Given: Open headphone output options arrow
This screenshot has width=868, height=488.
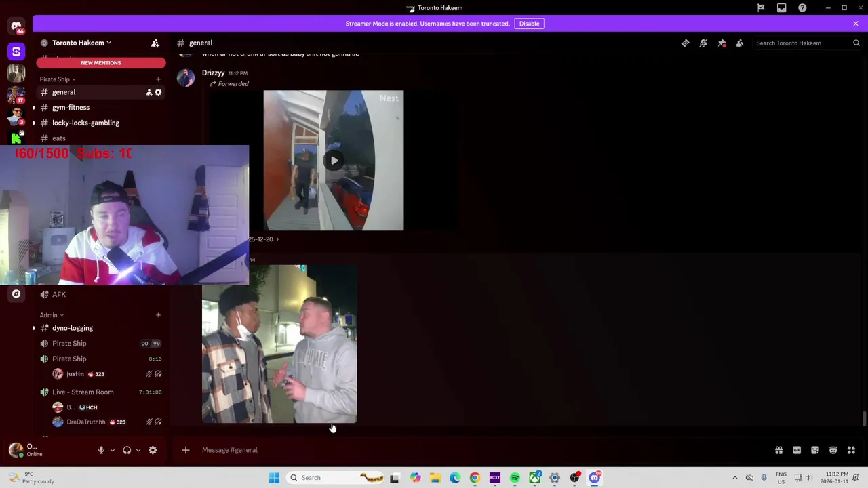Looking at the screenshot, I should coord(138,450).
